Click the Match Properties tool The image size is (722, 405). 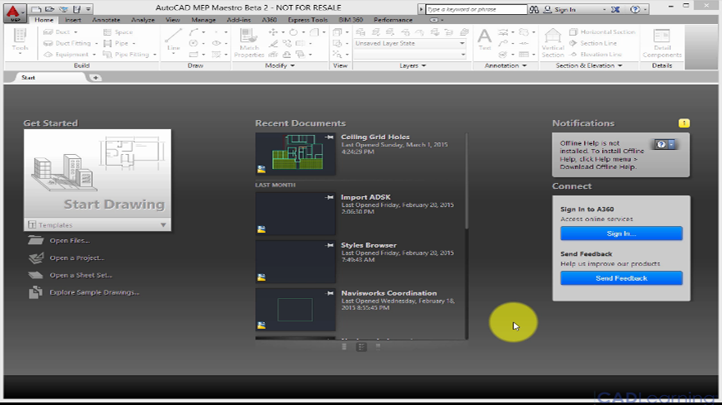249,42
